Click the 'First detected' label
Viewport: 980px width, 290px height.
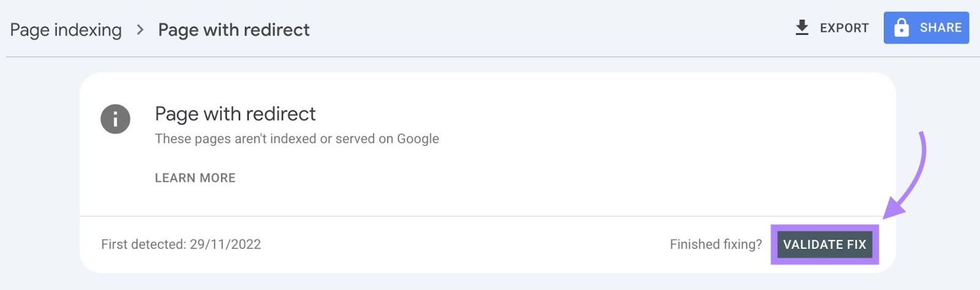pos(143,244)
